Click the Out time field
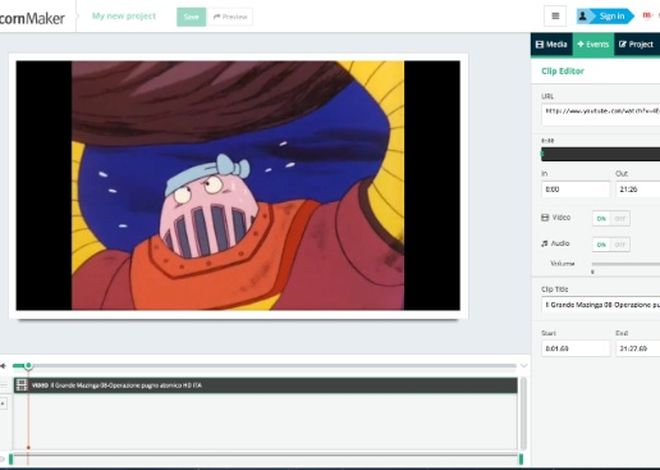The height and width of the screenshot is (470, 660). tap(638, 189)
